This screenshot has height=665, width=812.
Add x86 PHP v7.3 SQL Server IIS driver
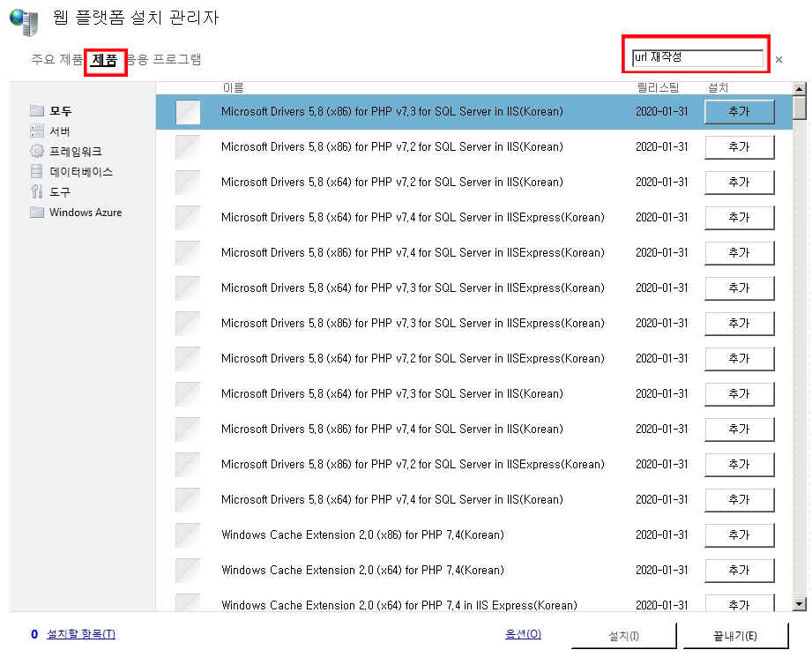point(740,112)
